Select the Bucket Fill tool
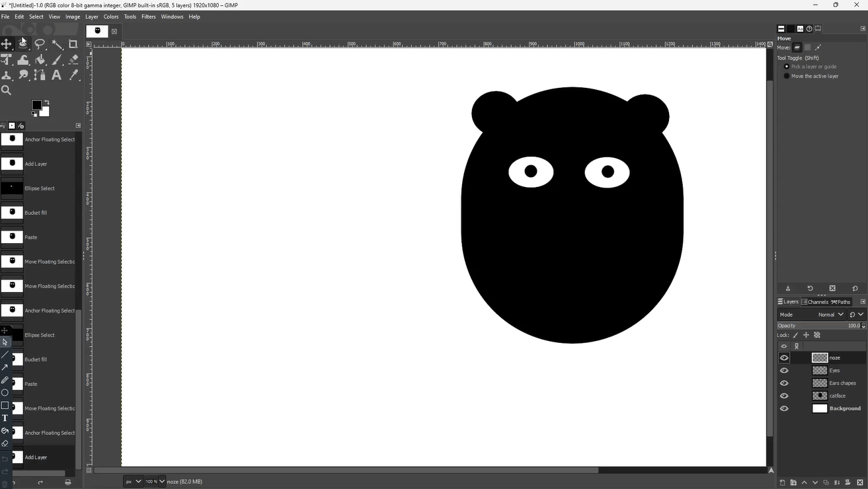The height and width of the screenshot is (489, 868). pos(40,59)
